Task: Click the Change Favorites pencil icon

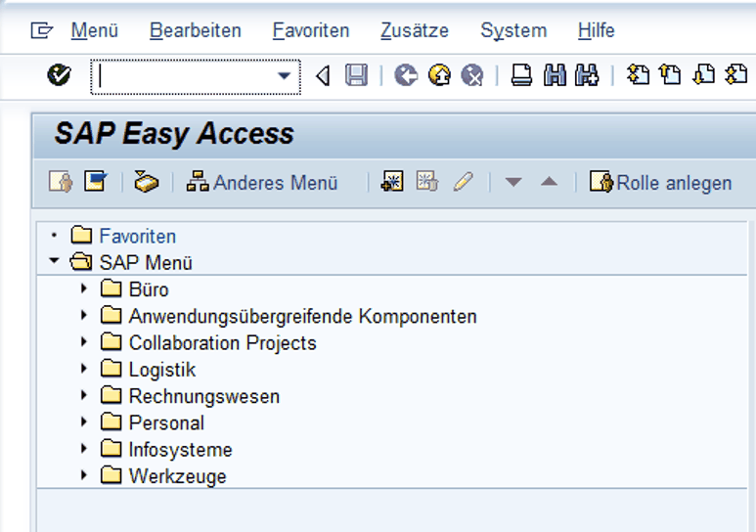Action: pos(463,182)
